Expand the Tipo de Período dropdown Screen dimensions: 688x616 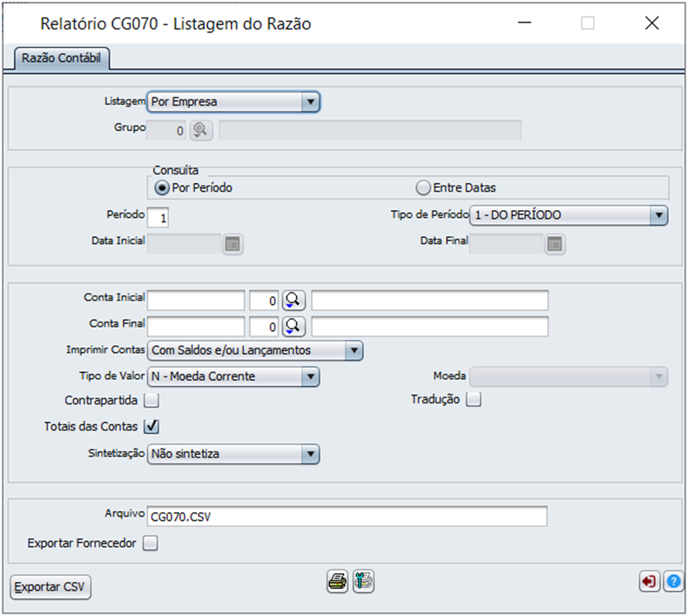[x=569, y=215]
